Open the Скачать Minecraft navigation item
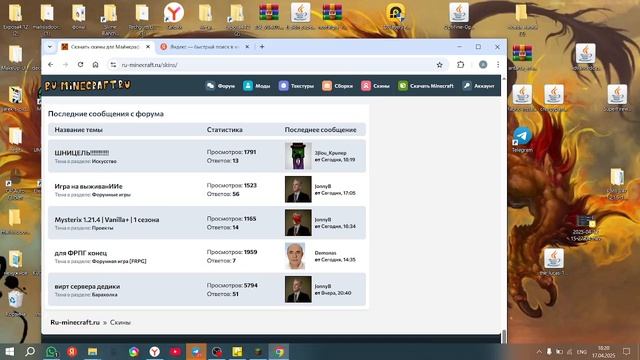The image size is (640, 360). [x=426, y=86]
